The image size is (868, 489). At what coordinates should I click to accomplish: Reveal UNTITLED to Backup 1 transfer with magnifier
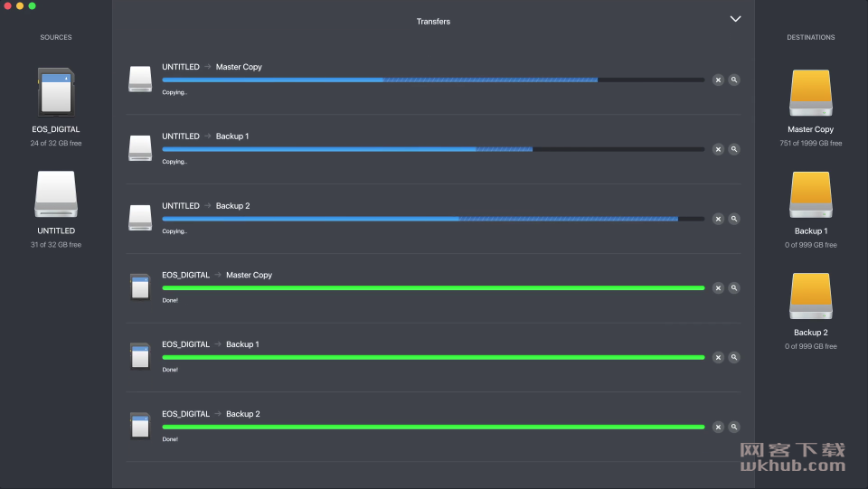734,149
